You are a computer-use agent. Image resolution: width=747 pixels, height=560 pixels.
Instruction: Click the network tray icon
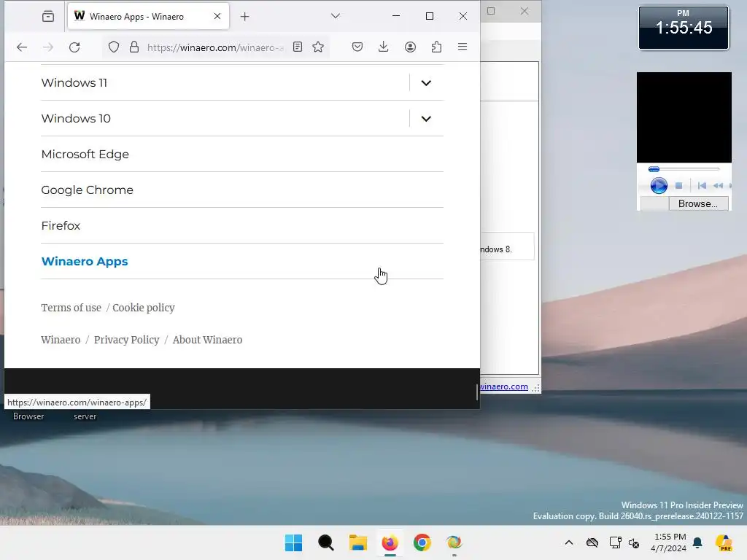coord(615,542)
